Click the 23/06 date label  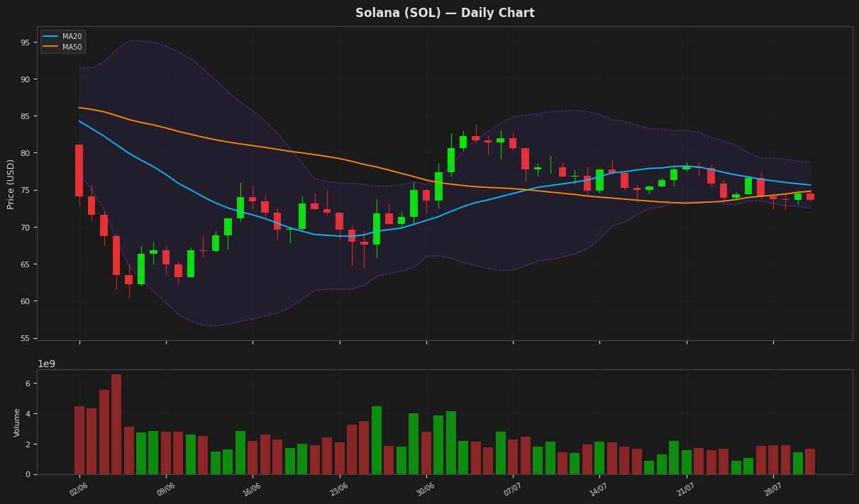pos(339,489)
